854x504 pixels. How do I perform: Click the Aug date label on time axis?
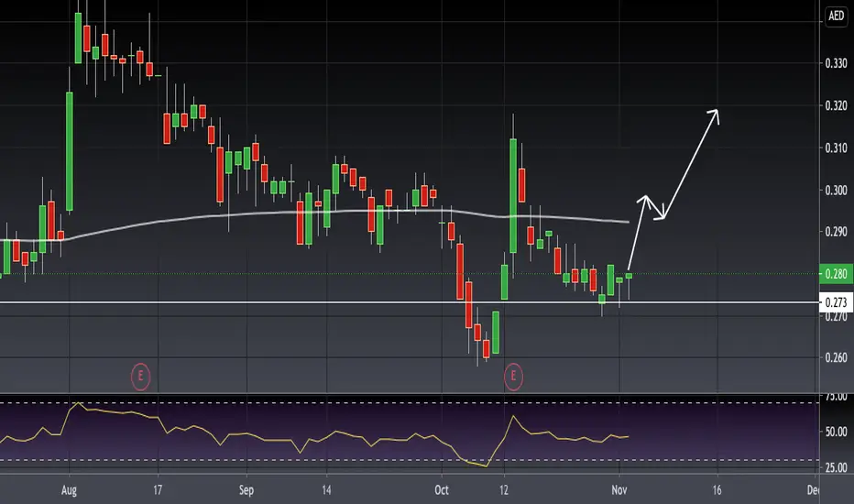(69, 490)
